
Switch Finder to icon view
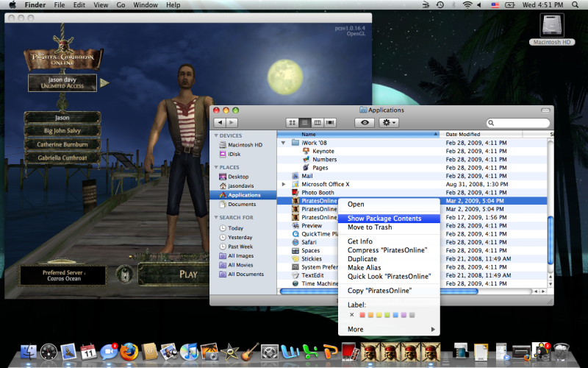point(292,123)
